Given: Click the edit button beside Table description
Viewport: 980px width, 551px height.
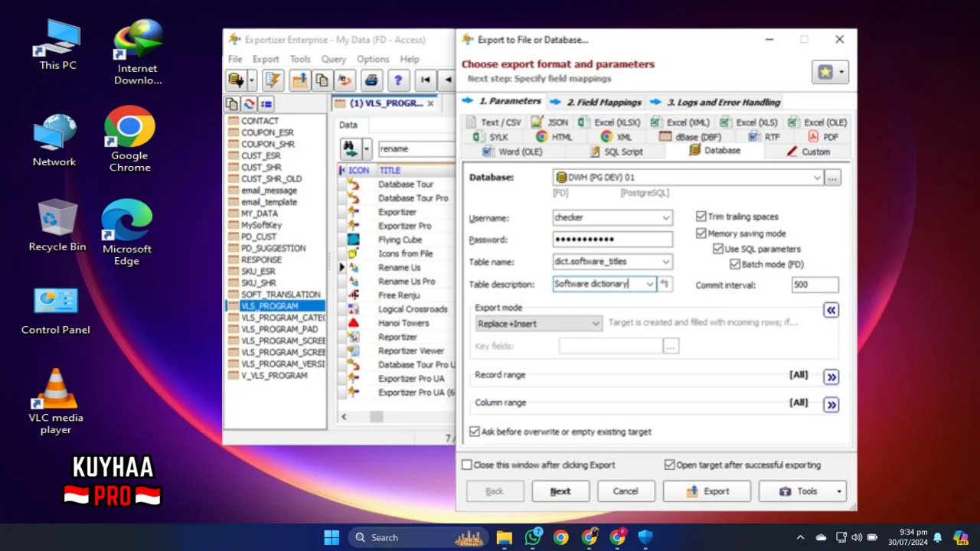Looking at the screenshot, I should coord(665,284).
